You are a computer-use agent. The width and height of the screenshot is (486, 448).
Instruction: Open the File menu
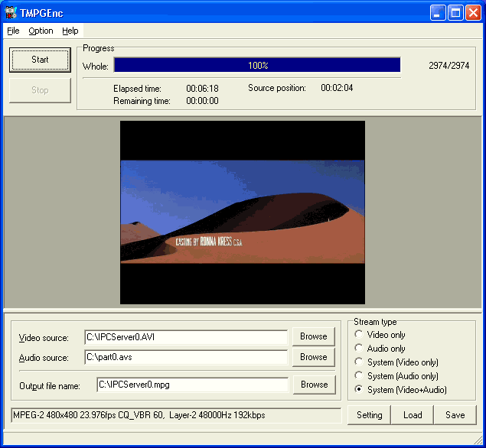(13, 31)
